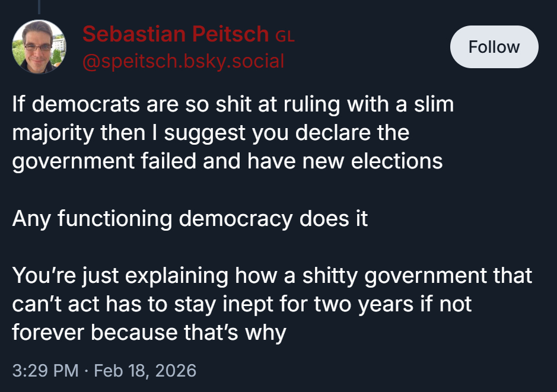
Task: Click the Feb 18, 2026 date
Action: click(145, 371)
